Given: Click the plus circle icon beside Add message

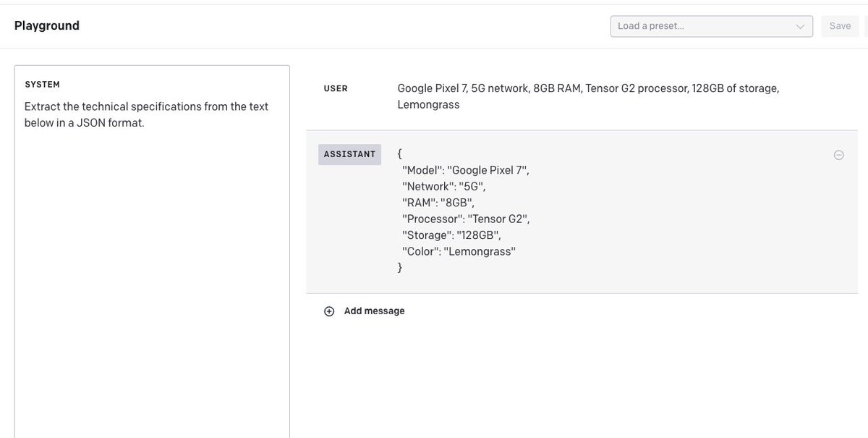Looking at the screenshot, I should 329,311.
